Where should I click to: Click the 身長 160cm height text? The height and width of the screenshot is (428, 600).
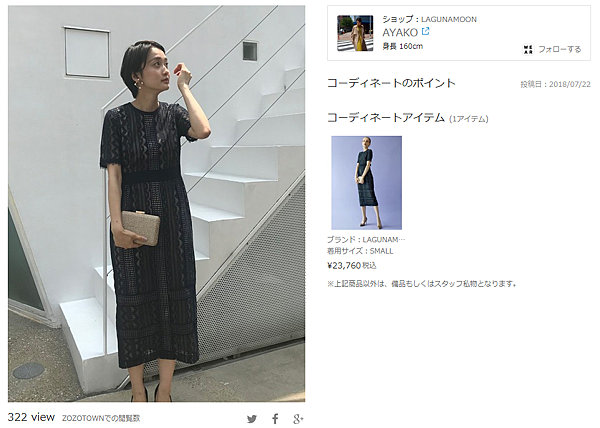click(403, 47)
